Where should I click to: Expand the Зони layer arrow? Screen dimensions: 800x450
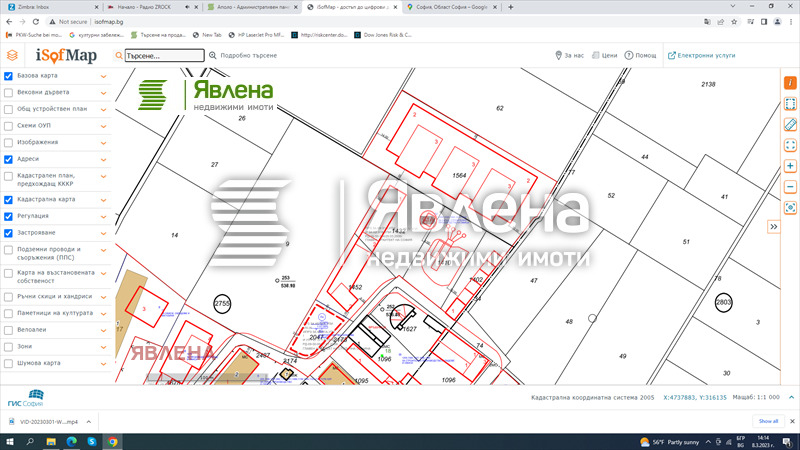click(103, 346)
